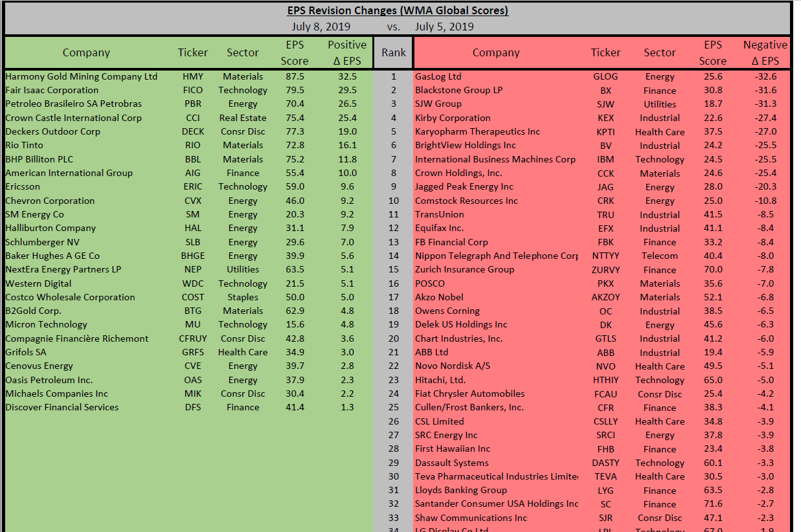The image size is (801, 532).
Task: Select rank number 25 in the Rank column
Action: pyautogui.click(x=394, y=407)
